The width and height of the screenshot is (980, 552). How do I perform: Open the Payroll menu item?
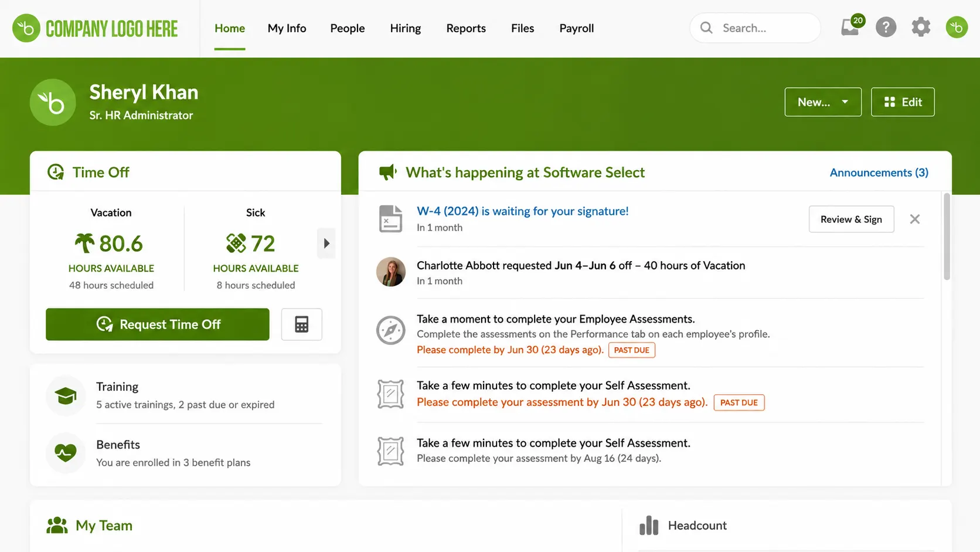coord(576,28)
